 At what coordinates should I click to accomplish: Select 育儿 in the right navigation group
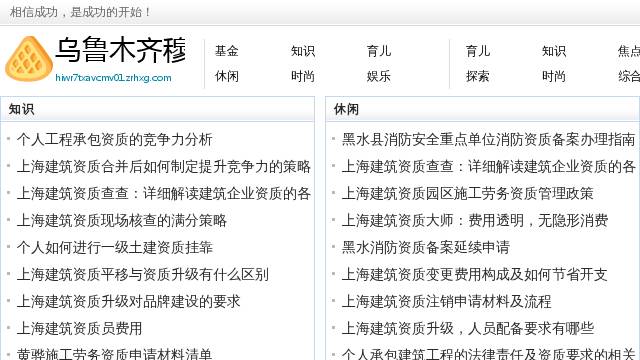478,51
